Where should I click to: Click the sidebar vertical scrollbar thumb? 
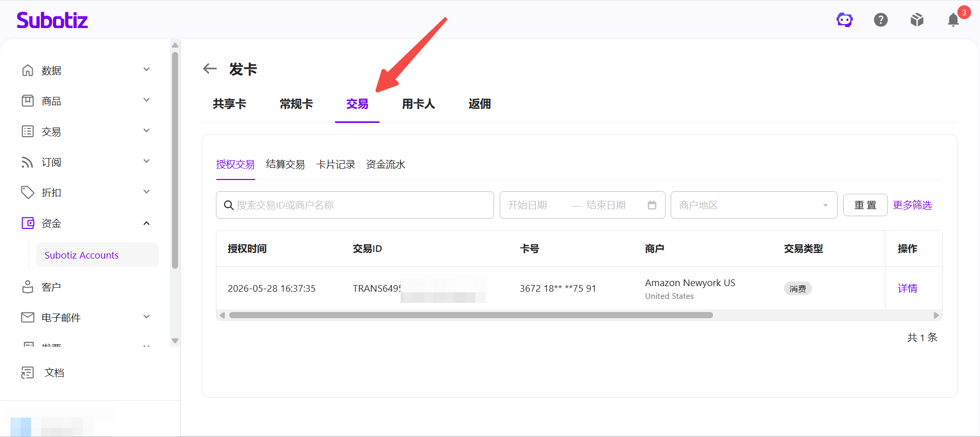pos(175,160)
